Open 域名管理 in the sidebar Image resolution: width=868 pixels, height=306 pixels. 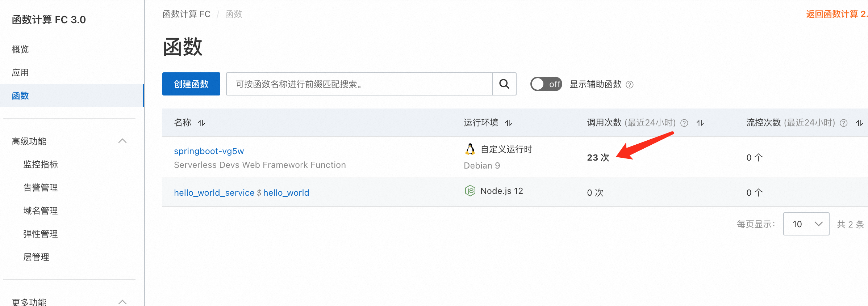(41, 211)
